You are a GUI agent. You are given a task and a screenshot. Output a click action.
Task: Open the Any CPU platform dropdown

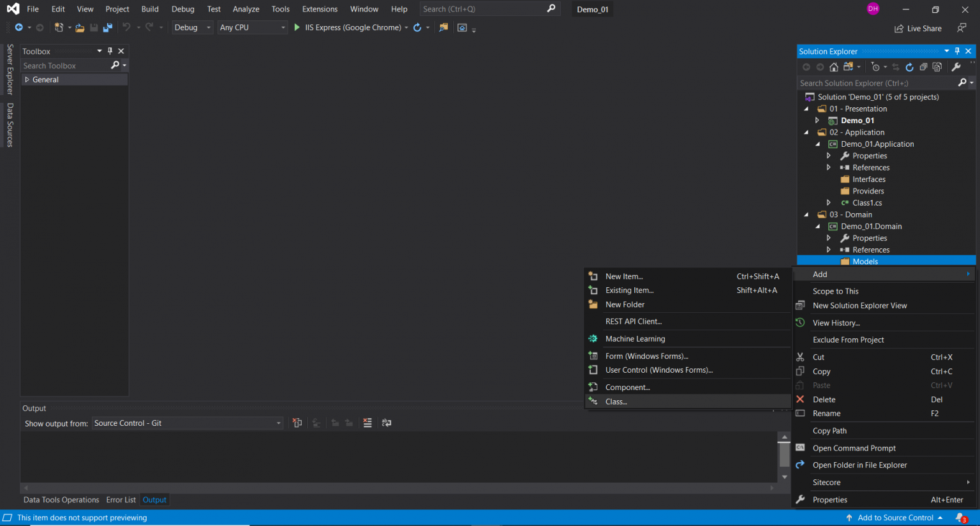pyautogui.click(x=252, y=27)
